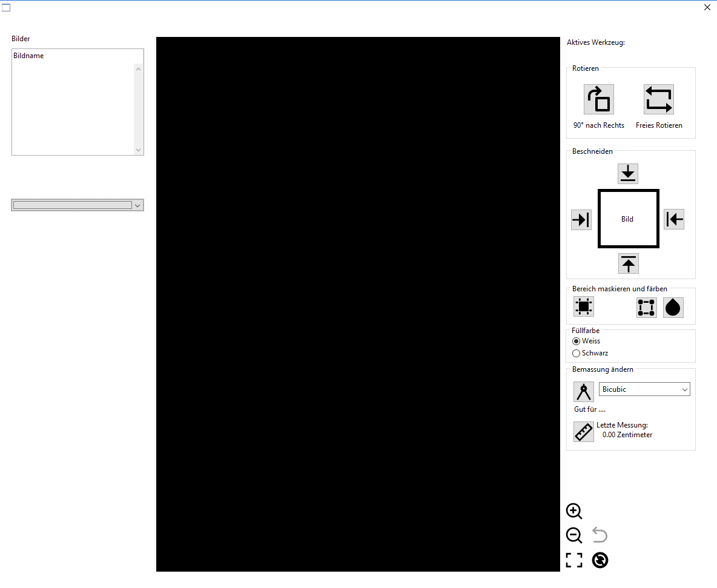717x588 pixels.
Task: Click the compass dimension tool icon
Action: 583,392
